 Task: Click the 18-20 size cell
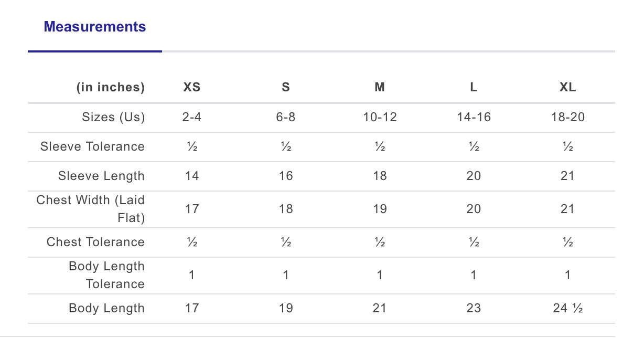coord(567,117)
